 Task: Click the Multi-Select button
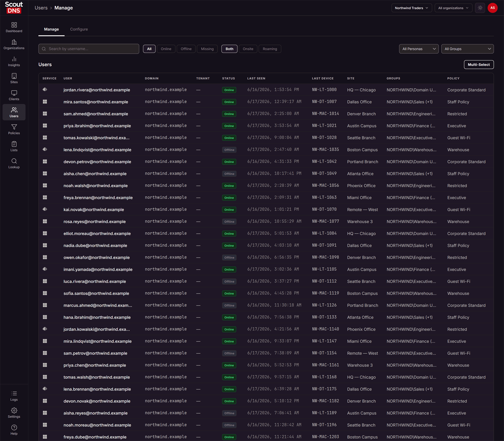pos(479,64)
